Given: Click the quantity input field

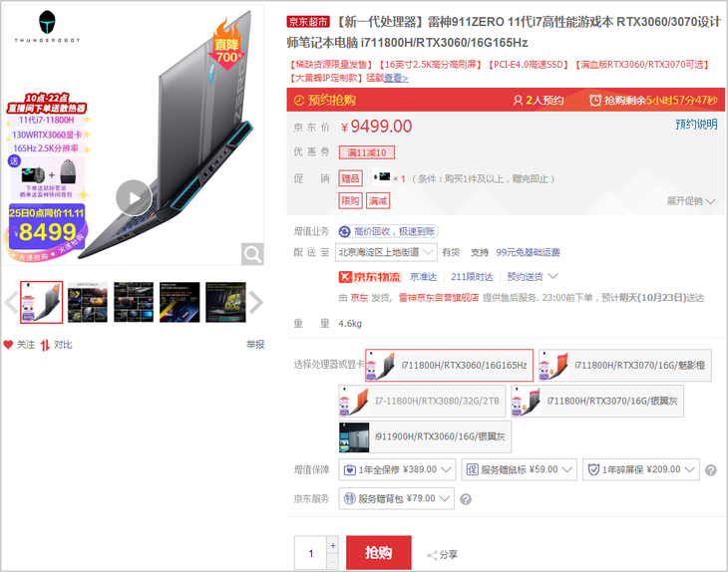Looking at the screenshot, I should click(x=310, y=553).
